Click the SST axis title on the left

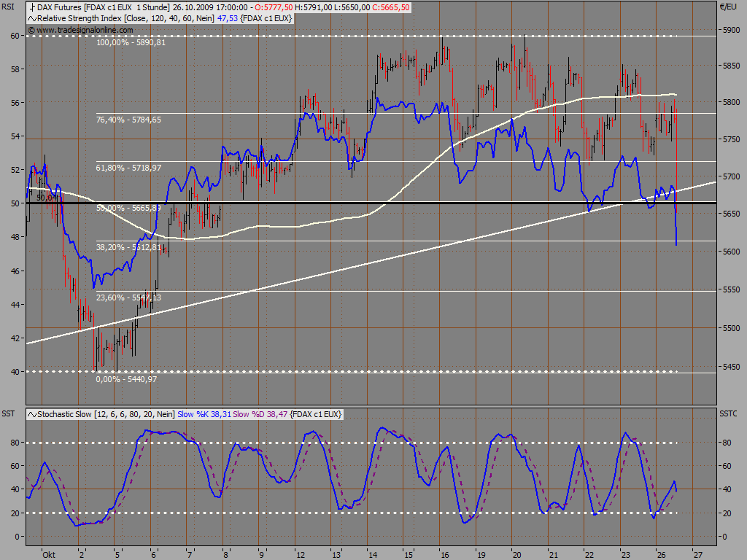tap(8, 414)
